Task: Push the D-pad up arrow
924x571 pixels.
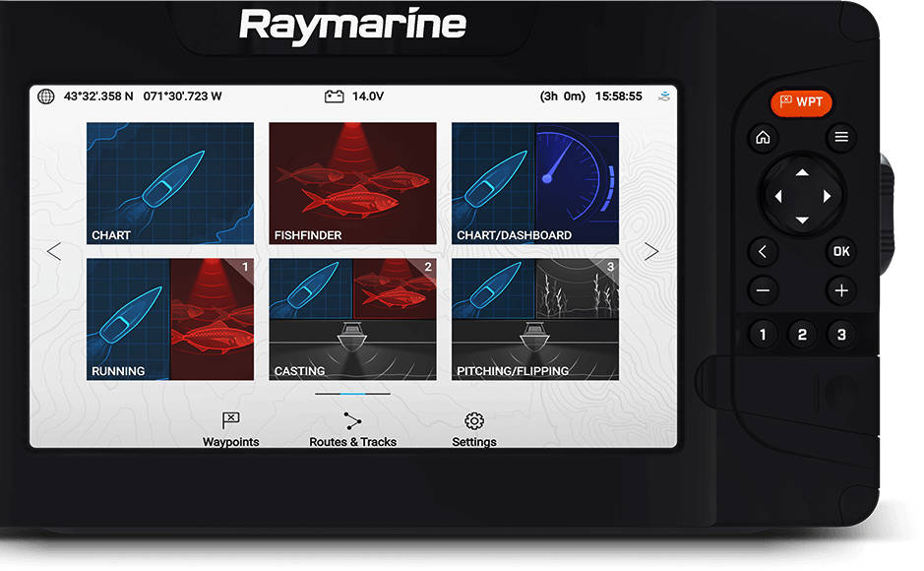Action: [802, 172]
